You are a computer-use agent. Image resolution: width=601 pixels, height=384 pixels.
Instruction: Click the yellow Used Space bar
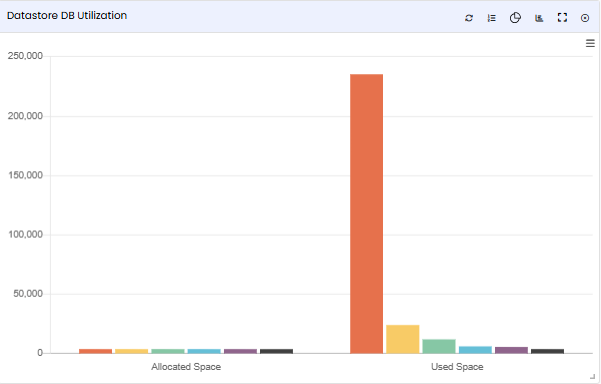coord(402,339)
